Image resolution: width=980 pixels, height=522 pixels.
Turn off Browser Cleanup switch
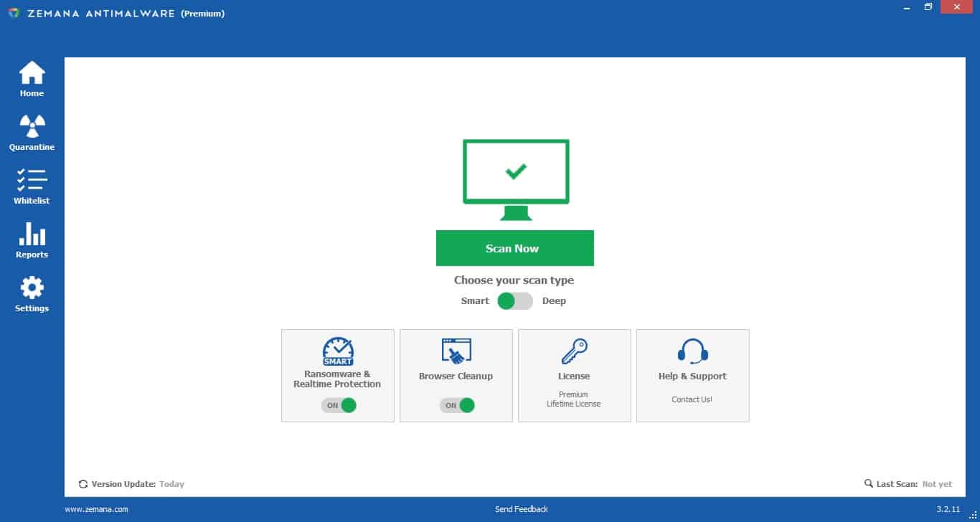(457, 405)
